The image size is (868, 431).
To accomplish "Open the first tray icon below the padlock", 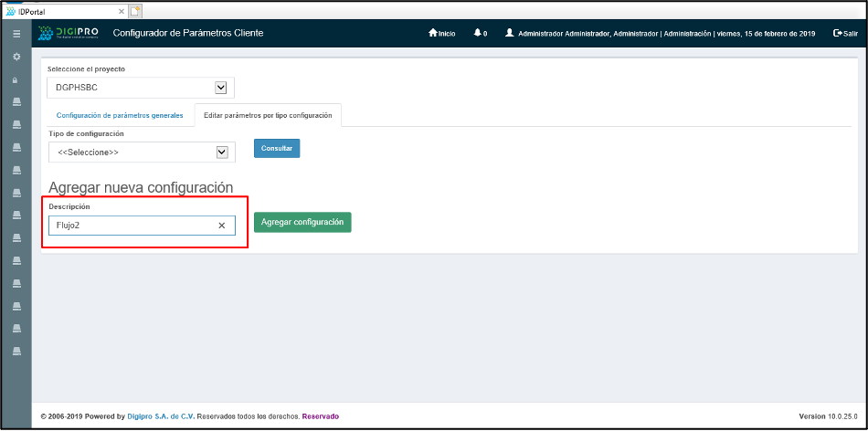I will pos(16,101).
